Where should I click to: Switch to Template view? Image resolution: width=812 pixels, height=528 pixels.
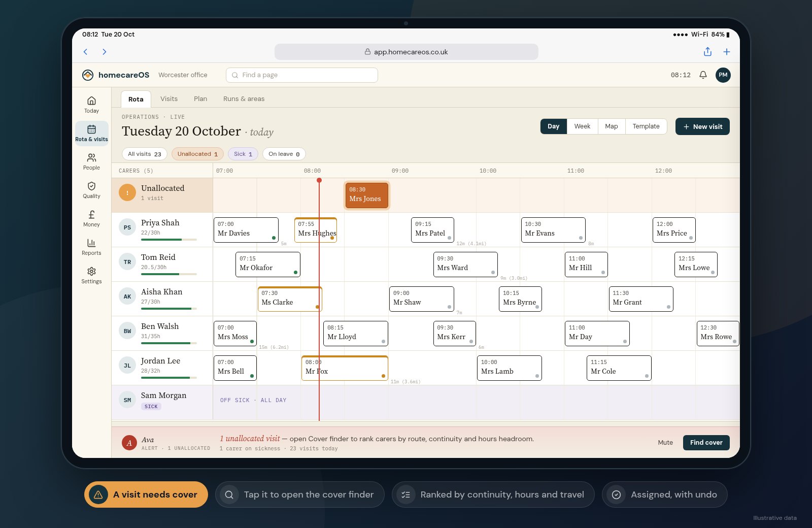tap(646, 126)
